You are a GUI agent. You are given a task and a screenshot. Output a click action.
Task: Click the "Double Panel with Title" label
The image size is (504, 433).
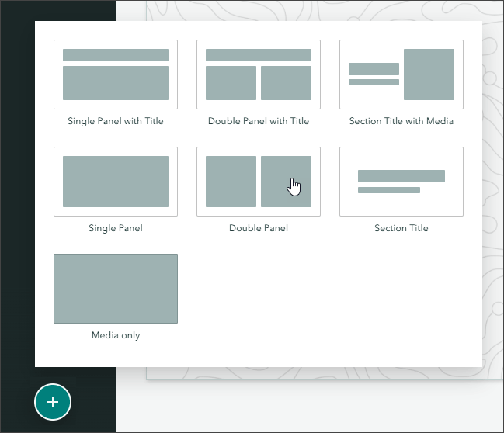click(x=259, y=121)
